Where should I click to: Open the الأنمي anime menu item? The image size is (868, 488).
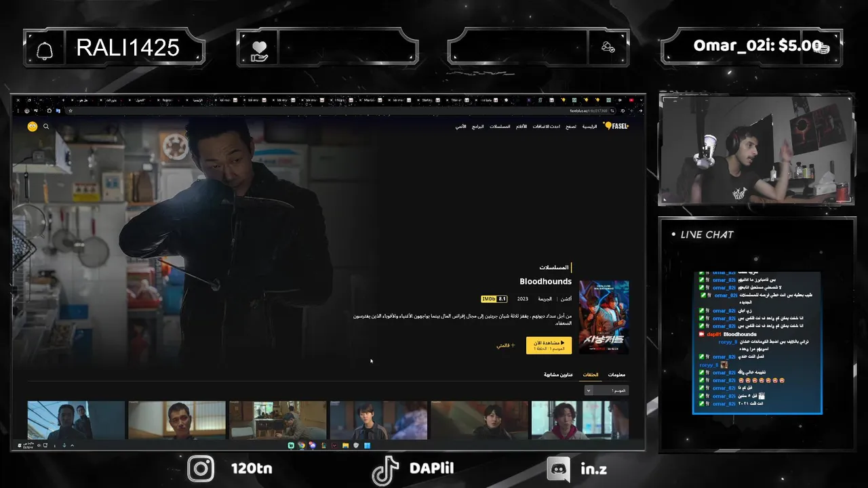(x=461, y=127)
